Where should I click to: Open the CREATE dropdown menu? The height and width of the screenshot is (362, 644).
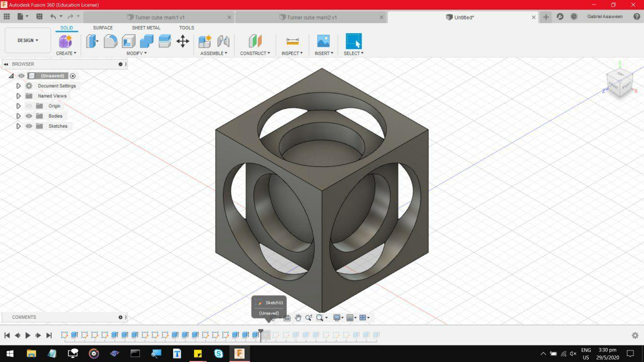click(66, 53)
